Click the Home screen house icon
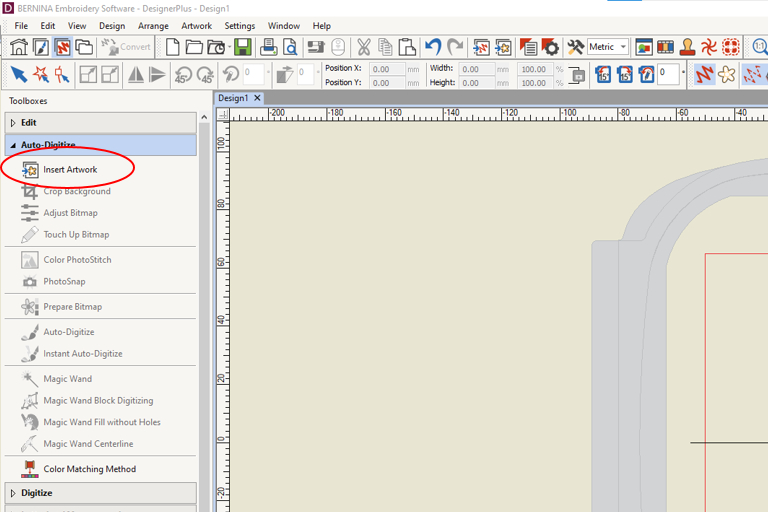768x512 pixels. (x=18, y=47)
